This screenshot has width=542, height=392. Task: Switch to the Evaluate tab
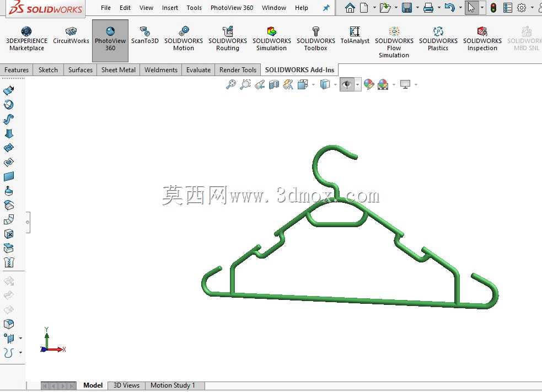[x=198, y=70]
